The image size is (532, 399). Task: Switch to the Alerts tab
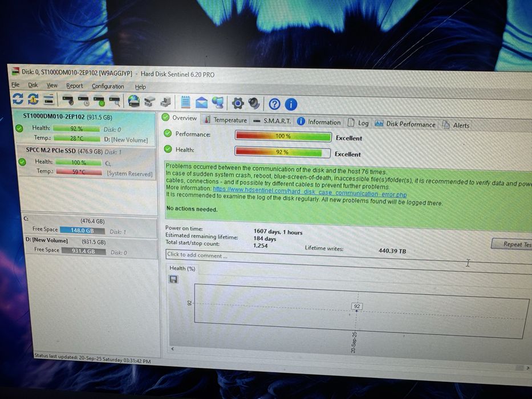click(x=456, y=125)
